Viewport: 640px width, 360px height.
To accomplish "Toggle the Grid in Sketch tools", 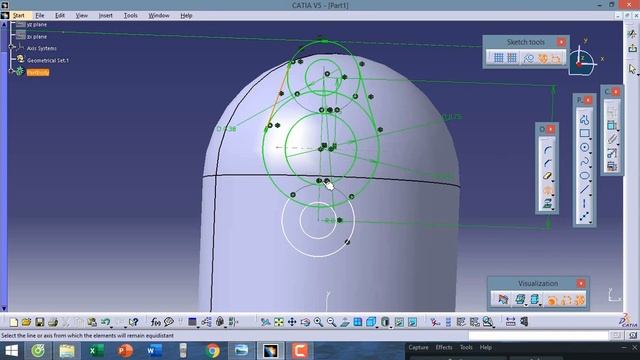I will click(x=498, y=58).
